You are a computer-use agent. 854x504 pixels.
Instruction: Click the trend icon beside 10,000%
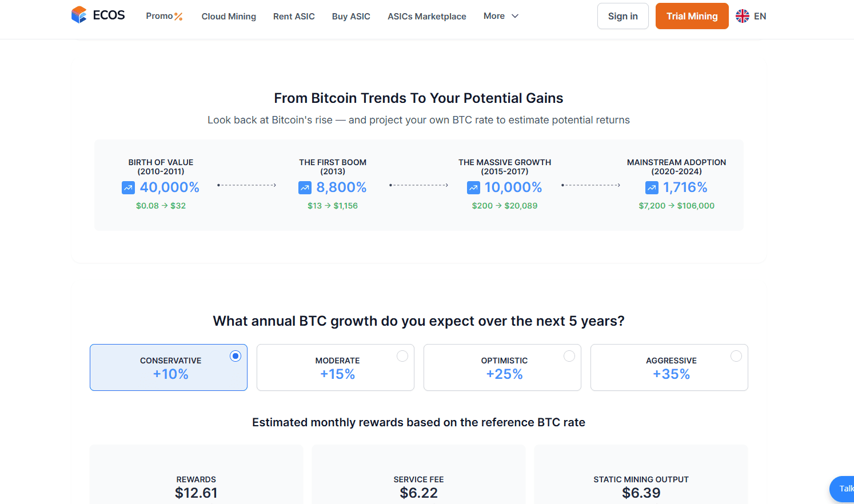coord(473,187)
